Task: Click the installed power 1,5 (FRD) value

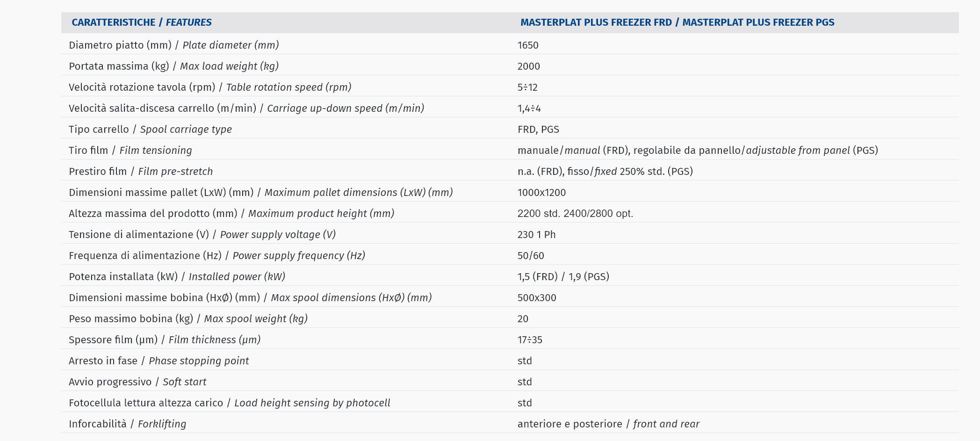Action: 538,277
